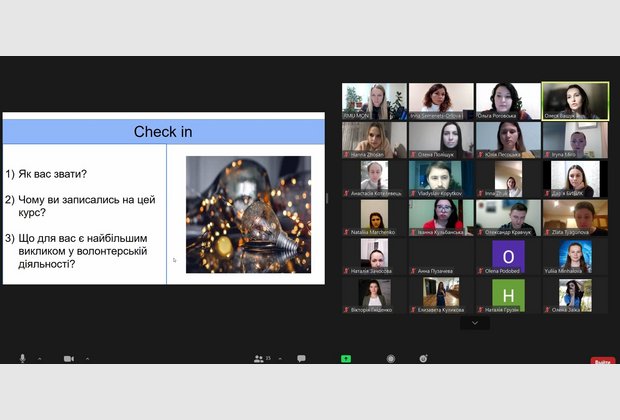This screenshot has width=620, height=420.
Task: Click muted mic icon on Hanna Zhosan's tile
Action: [x=346, y=155]
